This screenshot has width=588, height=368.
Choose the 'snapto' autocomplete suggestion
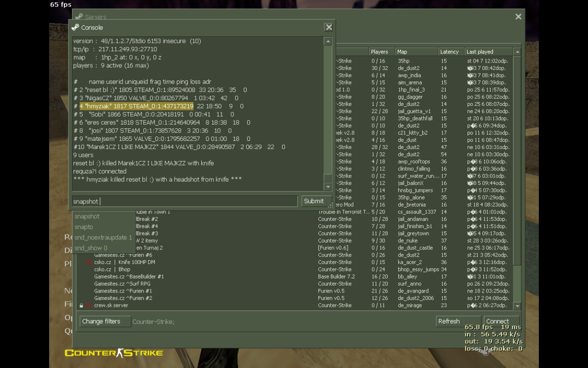84,227
